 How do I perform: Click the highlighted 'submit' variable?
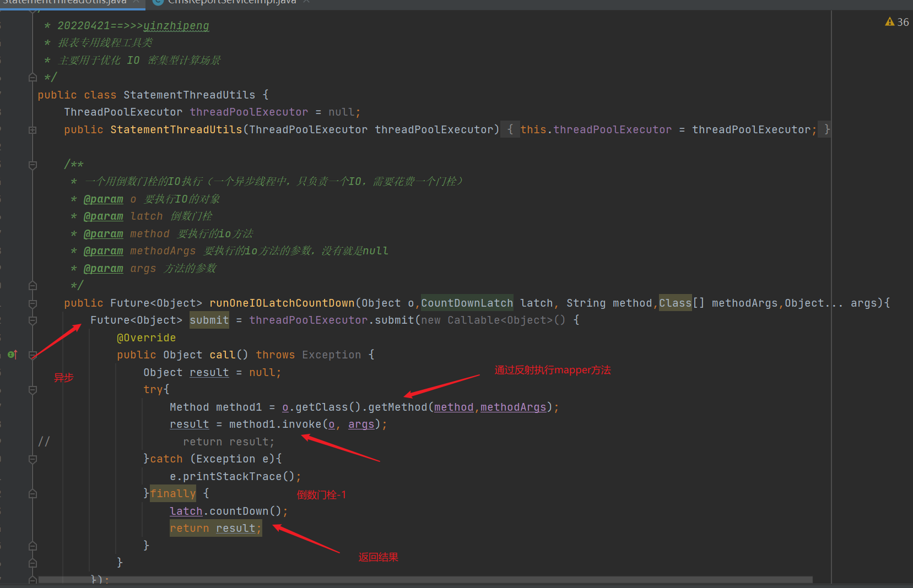tap(209, 320)
